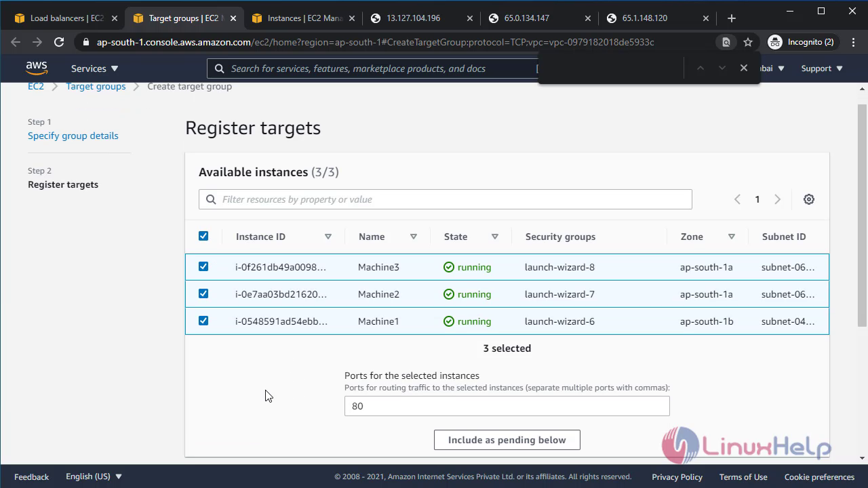Click the Subnet ID column header
The height and width of the screenshot is (488, 868).
784,237
